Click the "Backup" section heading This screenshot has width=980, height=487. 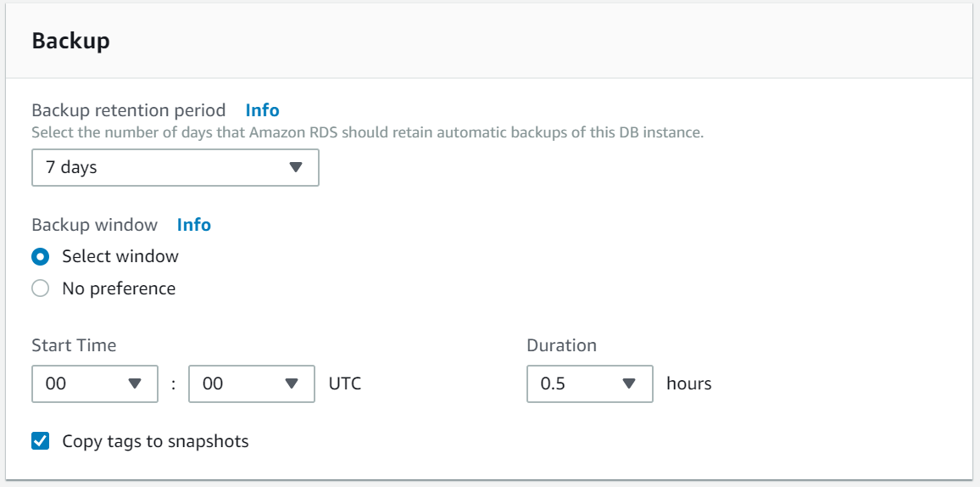[x=70, y=41]
